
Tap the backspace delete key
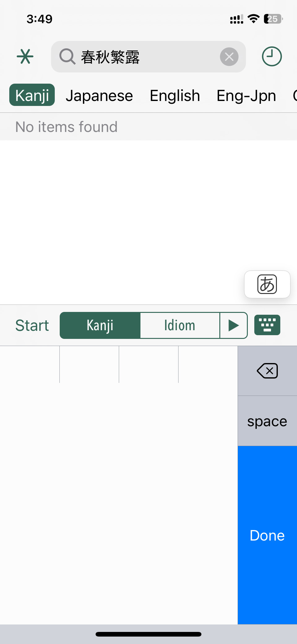(x=267, y=371)
